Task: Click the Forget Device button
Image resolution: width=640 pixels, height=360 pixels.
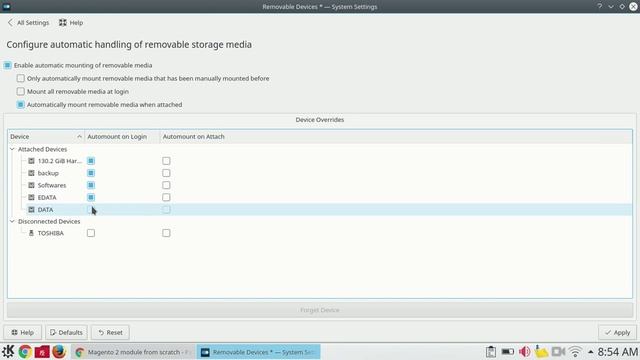Action: 320,310
